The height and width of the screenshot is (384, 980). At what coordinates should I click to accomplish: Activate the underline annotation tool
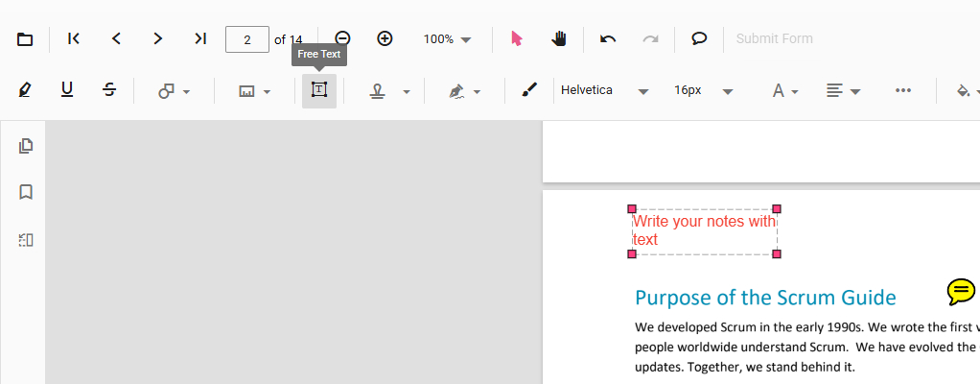67,90
